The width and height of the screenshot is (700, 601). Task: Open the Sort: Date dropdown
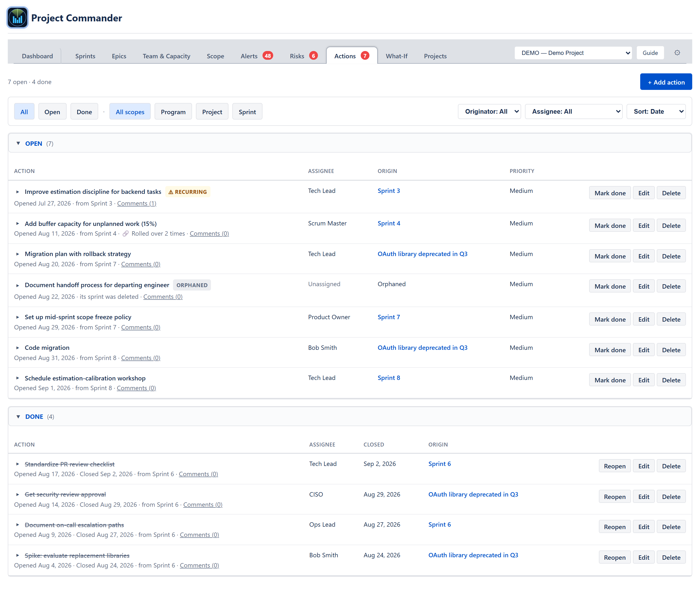656,112
